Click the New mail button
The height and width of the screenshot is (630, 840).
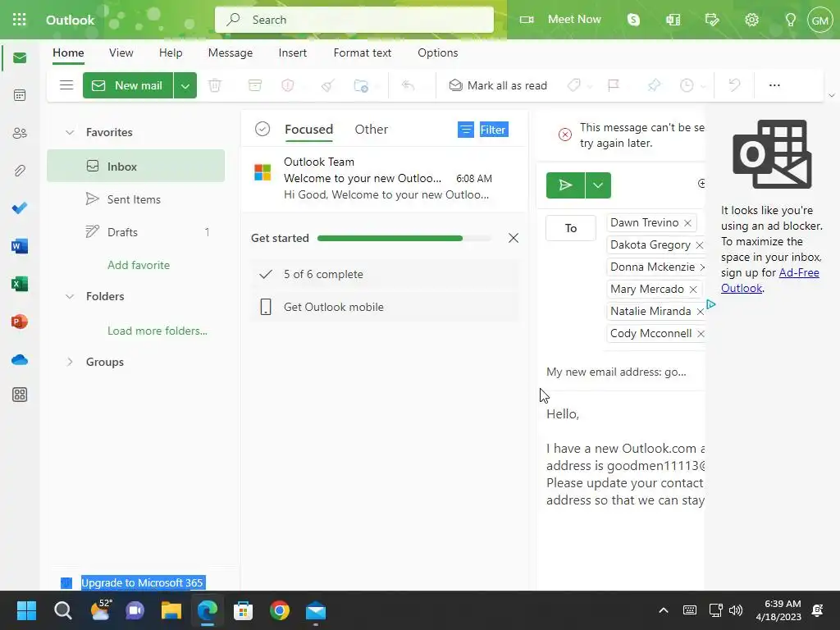[x=128, y=85]
